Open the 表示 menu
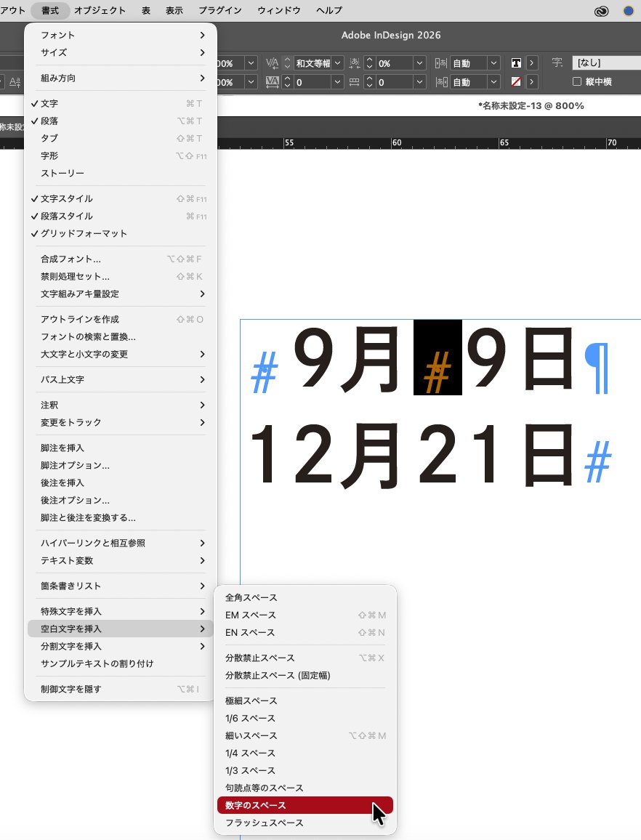 coord(174,10)
